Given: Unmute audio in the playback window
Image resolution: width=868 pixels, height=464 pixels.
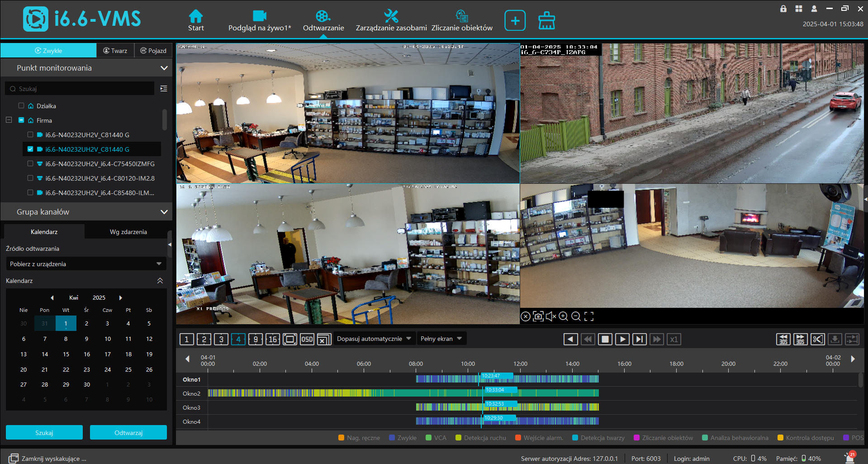Looking at the screenshot, I should 550,316.
